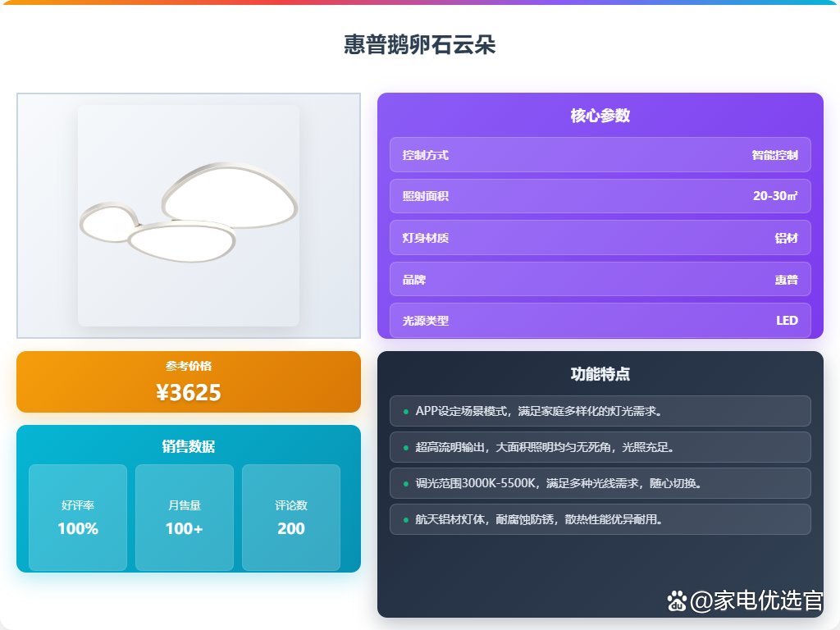Click the 核心参数 heading

click(600, 116)
